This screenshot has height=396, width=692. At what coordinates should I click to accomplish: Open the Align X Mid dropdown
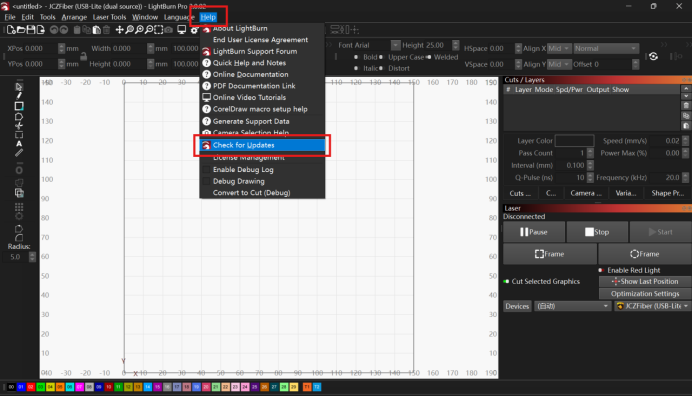[559, 49]
